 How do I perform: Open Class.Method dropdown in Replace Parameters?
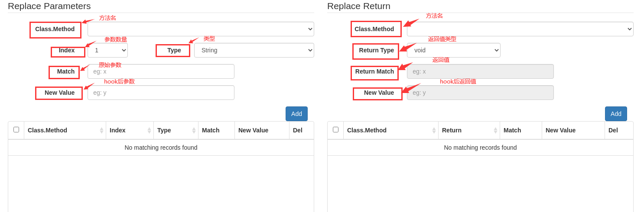201,29
